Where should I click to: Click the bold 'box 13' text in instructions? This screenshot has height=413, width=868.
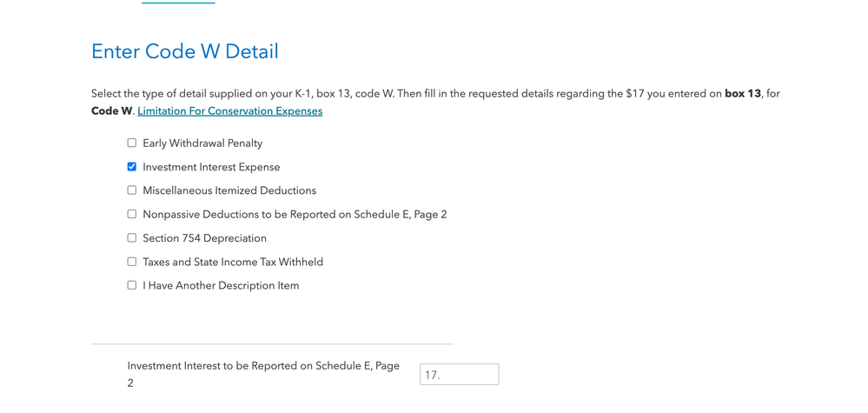click(x=743, y=94)
